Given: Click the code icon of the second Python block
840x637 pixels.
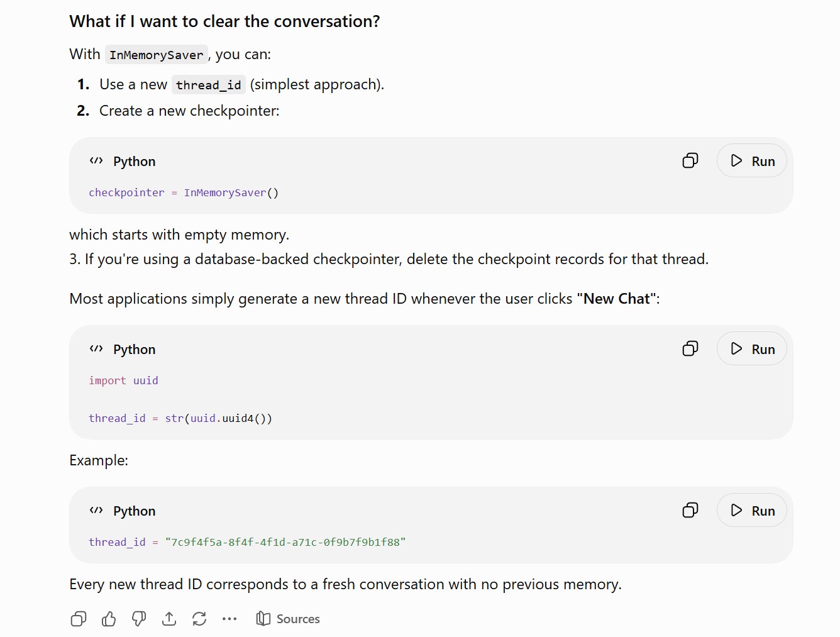Looking at the screenshot, I should [96, 349].
